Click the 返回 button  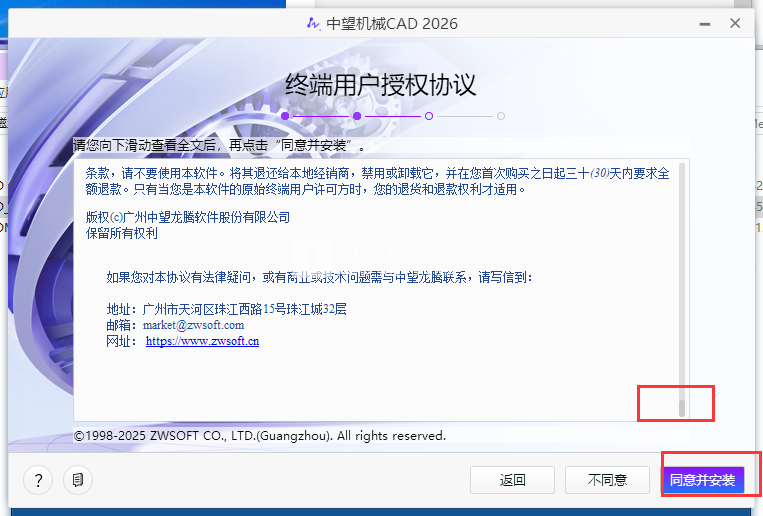[512, 480]
